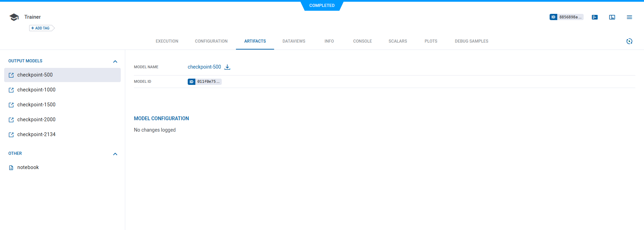Click the Add Tag button
This screenshot has width=644, height=230.
(41, 28)
